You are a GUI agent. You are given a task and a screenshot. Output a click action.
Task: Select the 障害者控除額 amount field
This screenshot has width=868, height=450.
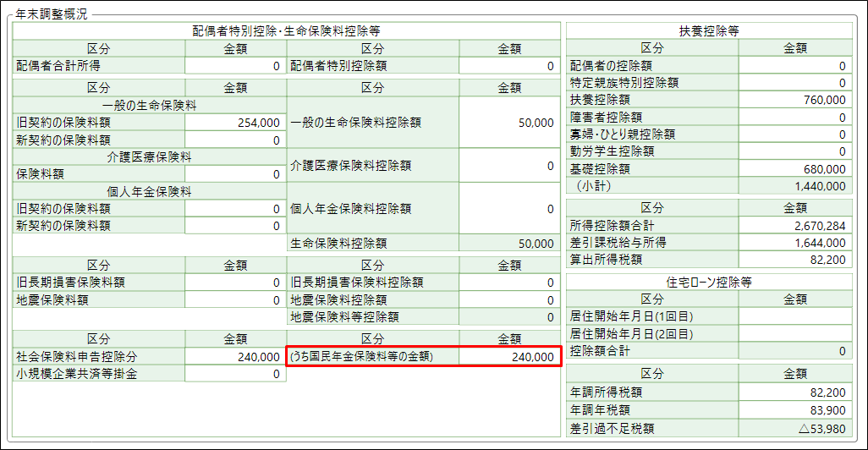point(794,117)
